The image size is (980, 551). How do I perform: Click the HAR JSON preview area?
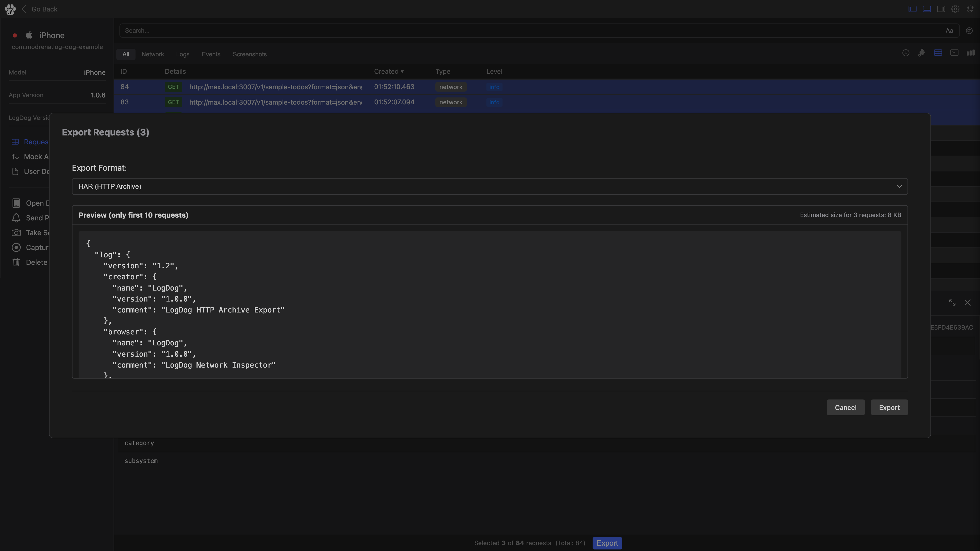[490, 305]
